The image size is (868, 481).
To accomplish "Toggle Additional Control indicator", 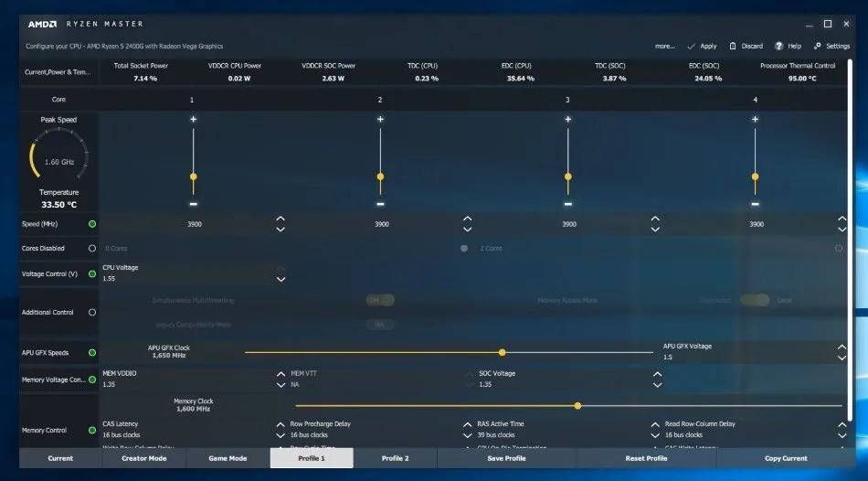I will click(92, 312).
